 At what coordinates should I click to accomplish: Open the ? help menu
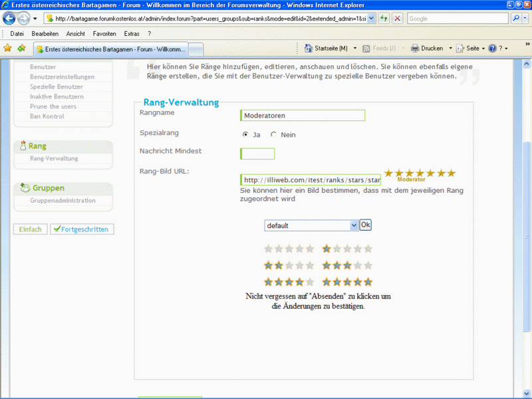coord(149,34)
